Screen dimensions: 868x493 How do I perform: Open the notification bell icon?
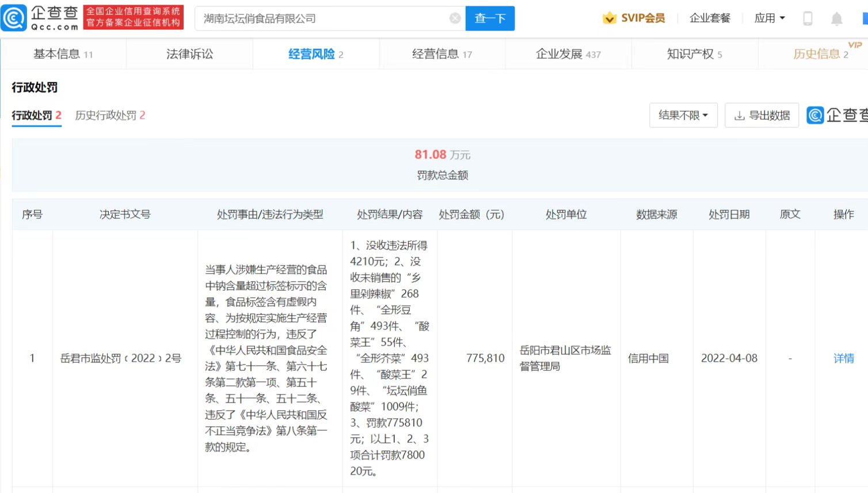(x=836, y=18)
